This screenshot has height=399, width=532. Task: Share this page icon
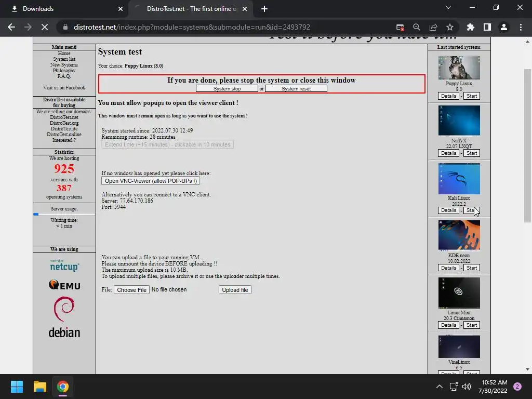coord(433,27)
